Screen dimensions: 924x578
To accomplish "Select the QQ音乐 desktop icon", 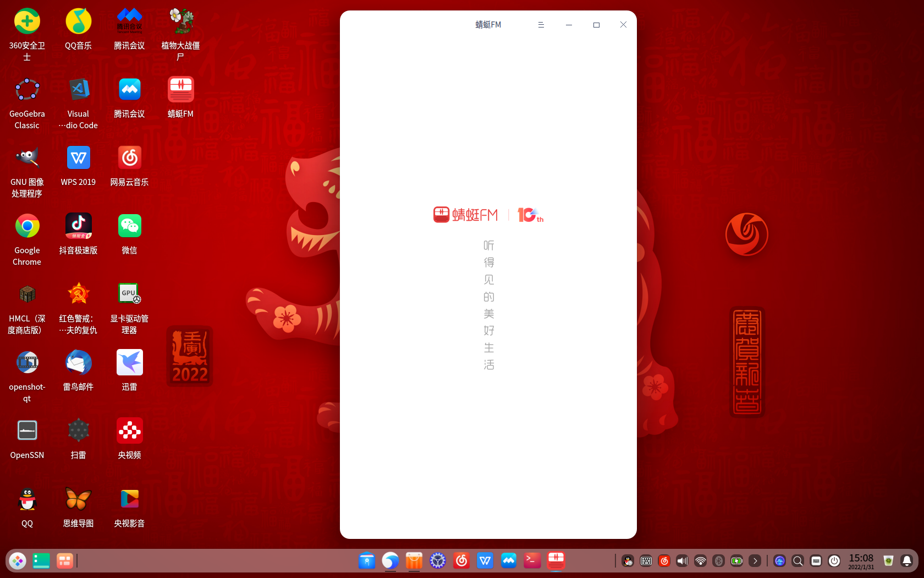I will 78,29.
